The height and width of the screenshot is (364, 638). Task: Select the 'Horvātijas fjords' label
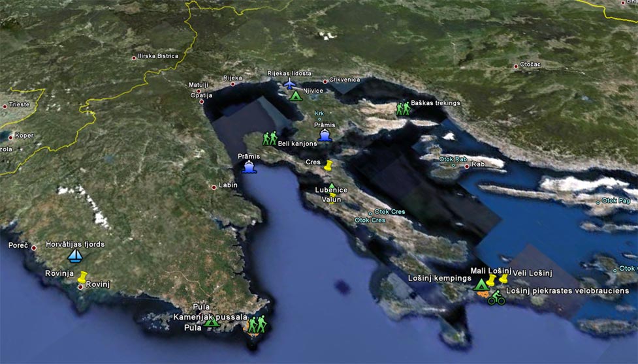[x=75, y=244]
